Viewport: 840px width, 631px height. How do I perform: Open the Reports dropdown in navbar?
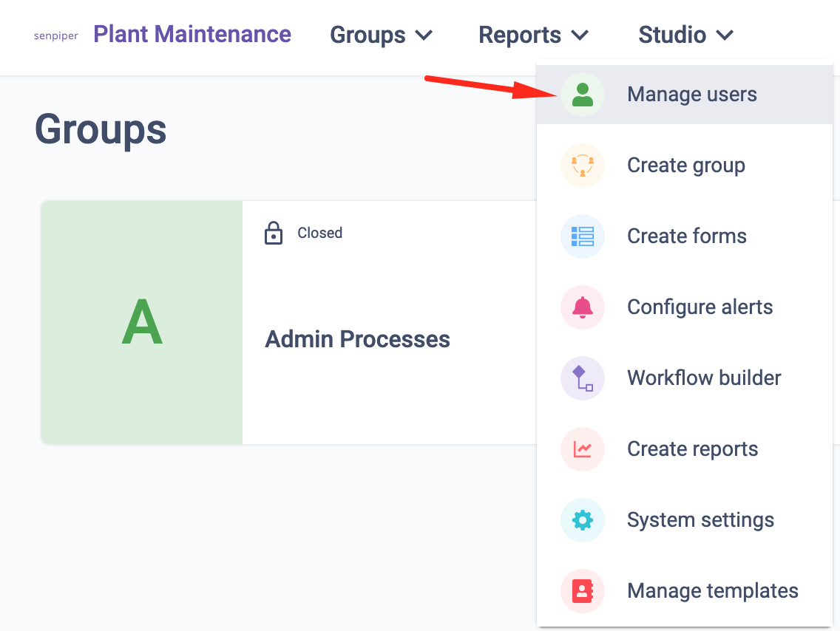tap(533, 35)
